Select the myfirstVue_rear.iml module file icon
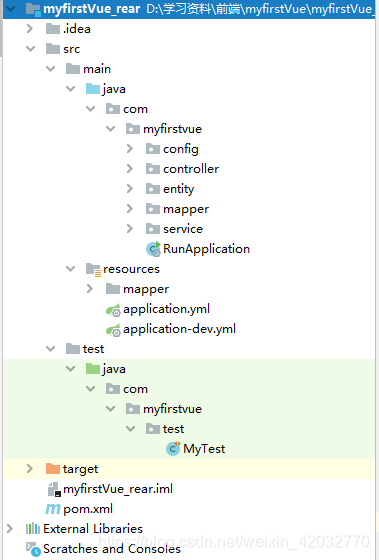This screenshot has width=379, height=560. 54,489
